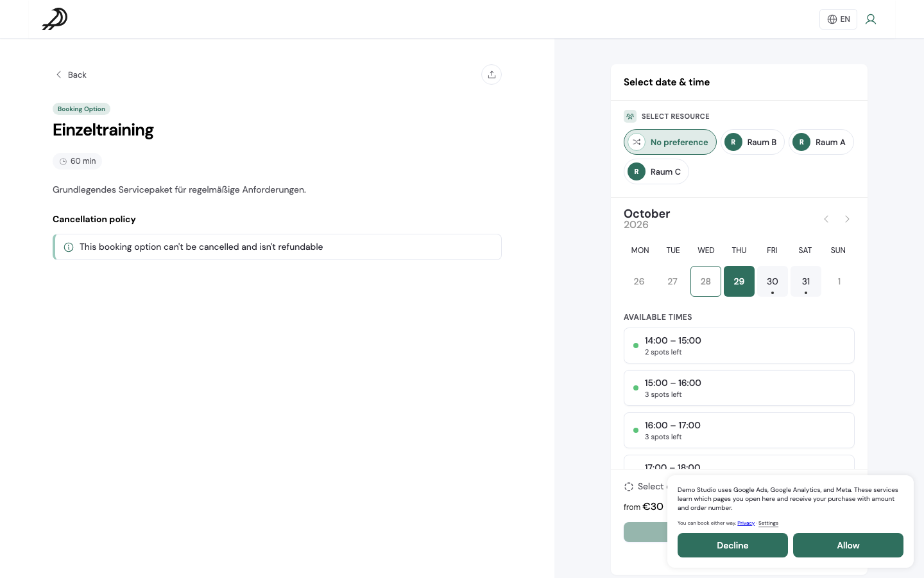The height and width of the screenshot is (578, 924).
Task: Click the October month label
Action: 647,214
